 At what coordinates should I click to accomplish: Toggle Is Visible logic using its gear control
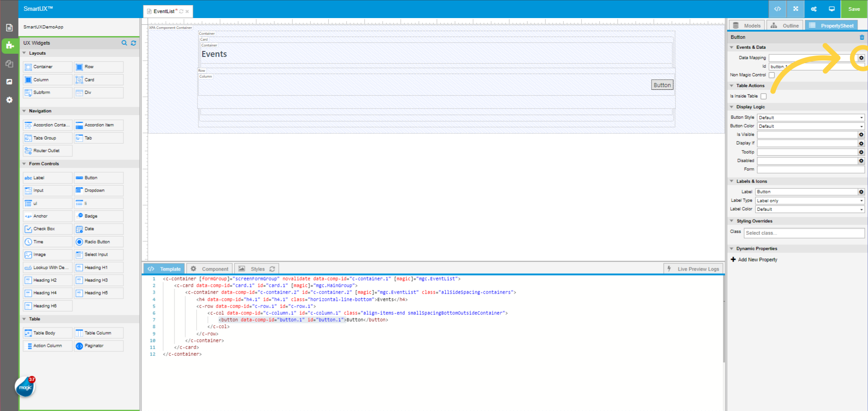(x=861, y=134)
